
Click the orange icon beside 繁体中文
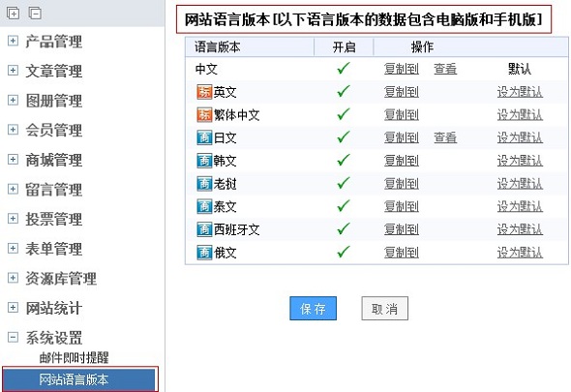(x=204, y=115)
